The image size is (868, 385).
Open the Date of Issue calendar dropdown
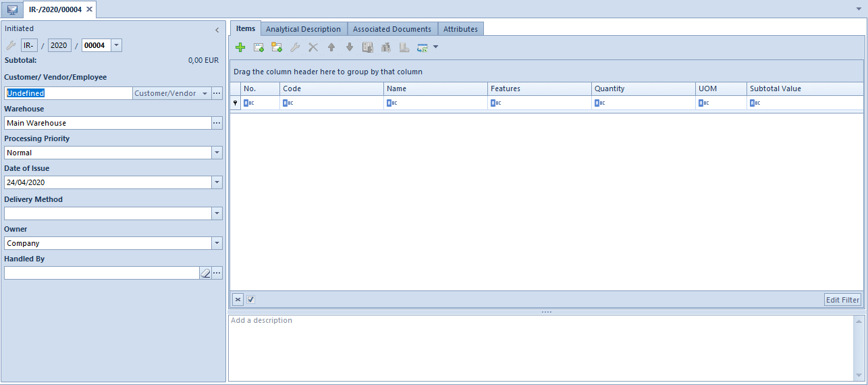coord(217,182)
